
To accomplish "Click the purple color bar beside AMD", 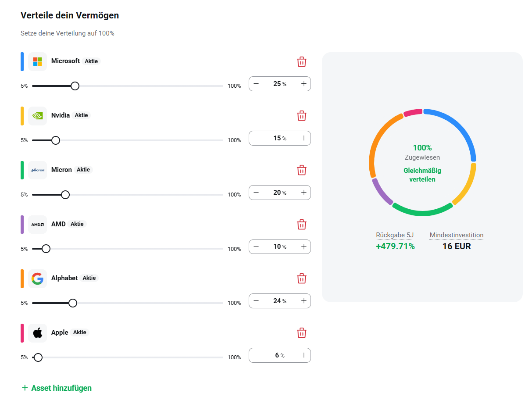I will tap(22, 224).
